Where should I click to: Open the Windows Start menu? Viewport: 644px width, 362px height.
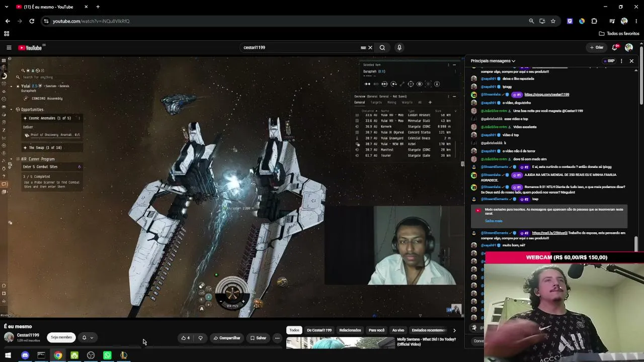pos(8,355)
